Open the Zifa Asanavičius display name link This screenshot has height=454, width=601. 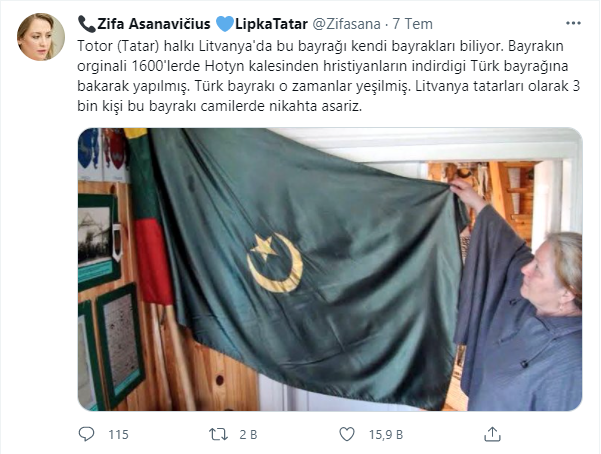coord(153,24)
